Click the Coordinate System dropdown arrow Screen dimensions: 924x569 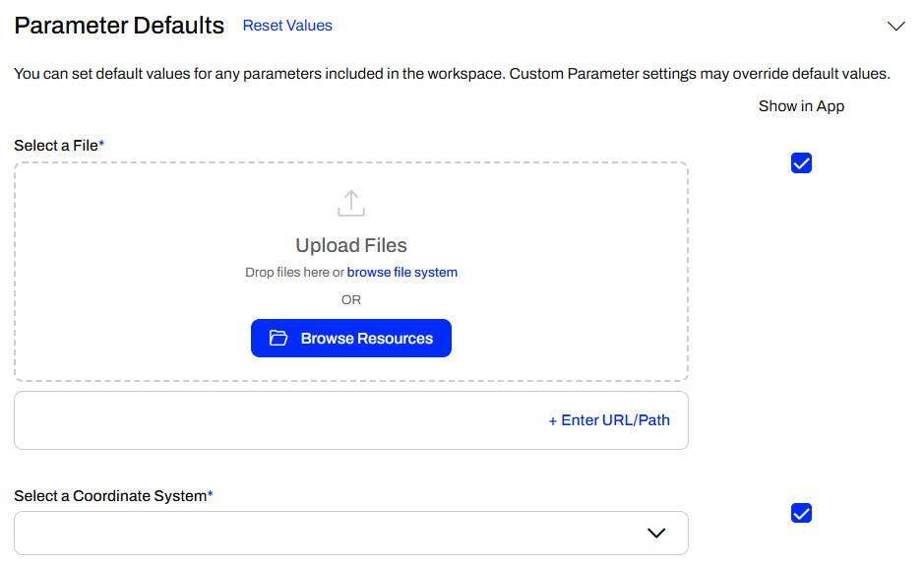click(656, 533)
